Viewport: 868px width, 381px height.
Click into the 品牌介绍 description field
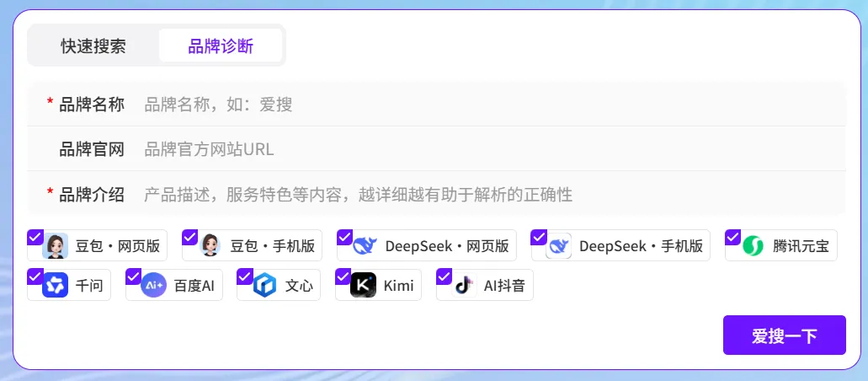(488, 195)
